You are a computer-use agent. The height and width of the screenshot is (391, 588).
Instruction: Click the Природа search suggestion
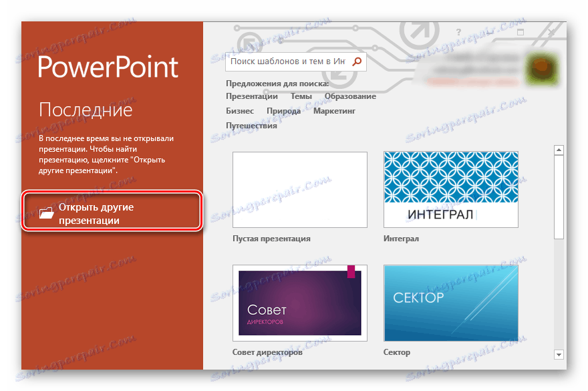point(283,110)
